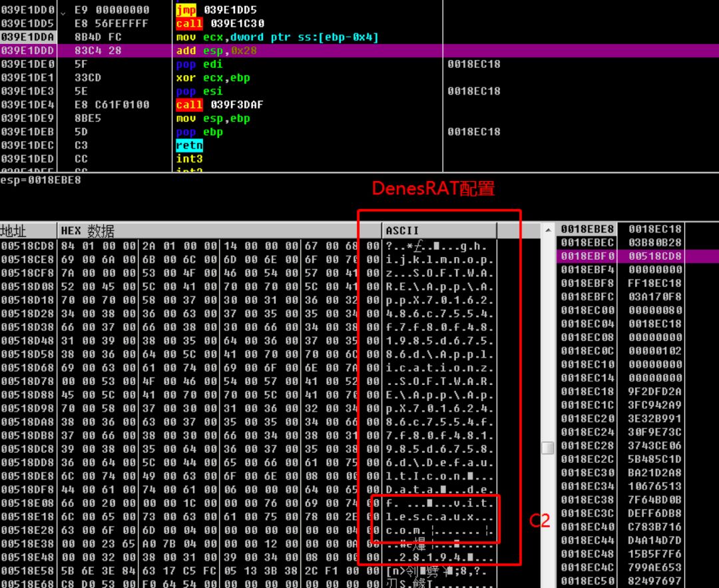Select the pop ebp instruction
719x588 pixels.
200,132
